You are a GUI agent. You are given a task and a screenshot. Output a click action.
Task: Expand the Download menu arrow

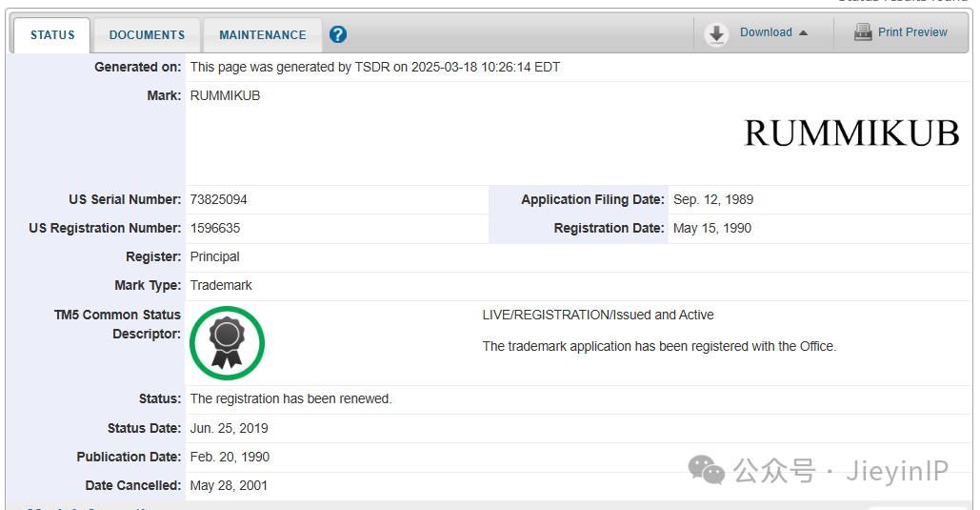803,32
